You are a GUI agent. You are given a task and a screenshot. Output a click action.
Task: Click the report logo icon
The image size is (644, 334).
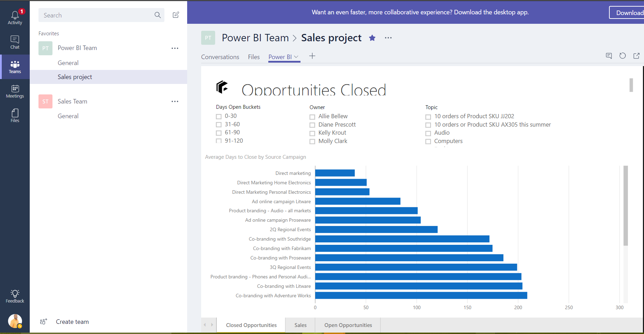click(222, 87)
